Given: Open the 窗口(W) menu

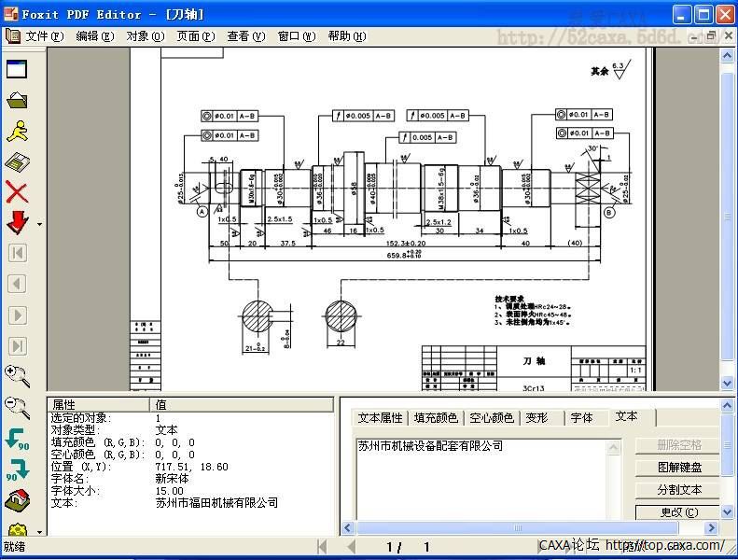Looking at the screenshot, I should (x=297, y=36).
